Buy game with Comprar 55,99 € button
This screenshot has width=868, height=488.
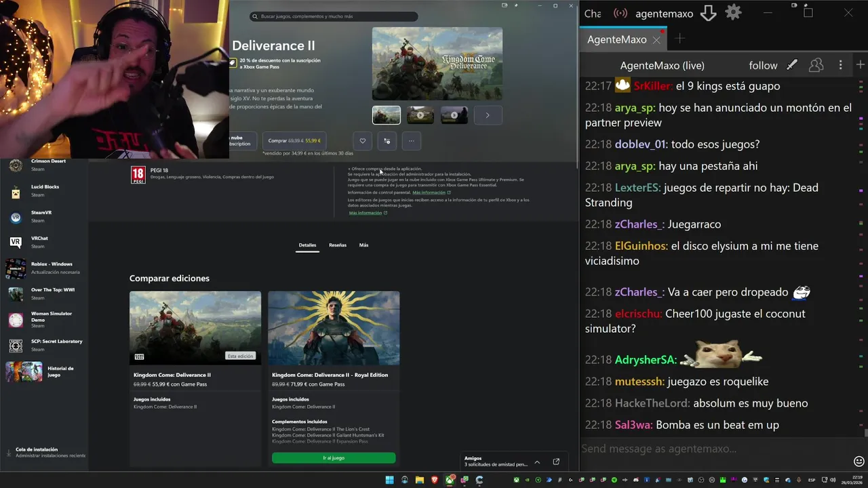click(x=294, y=141)
